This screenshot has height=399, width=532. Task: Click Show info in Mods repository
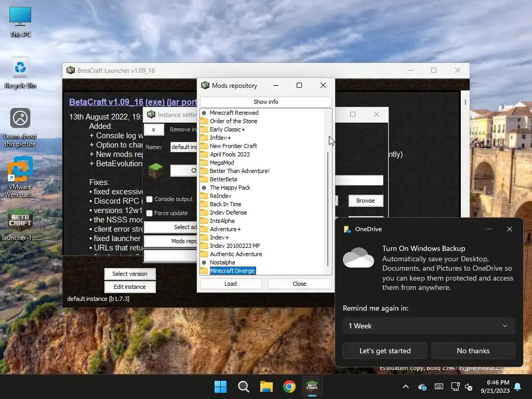[x=265, y=102]
